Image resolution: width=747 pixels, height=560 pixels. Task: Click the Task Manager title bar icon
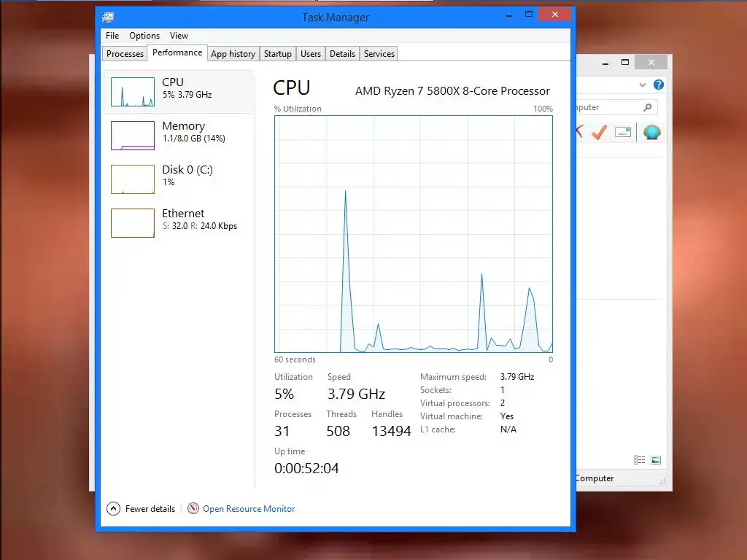tap(108, 17)
